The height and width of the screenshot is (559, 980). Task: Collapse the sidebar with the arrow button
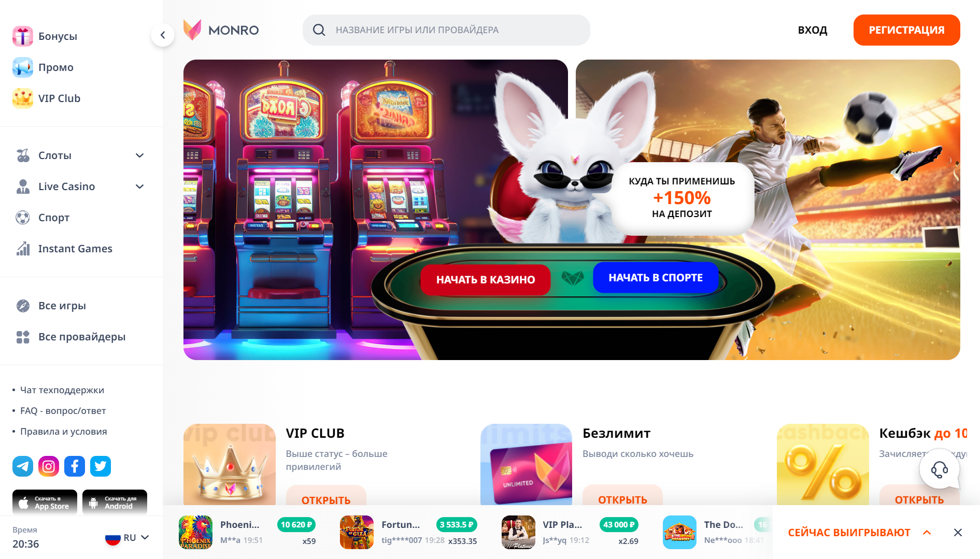(163, 35)
